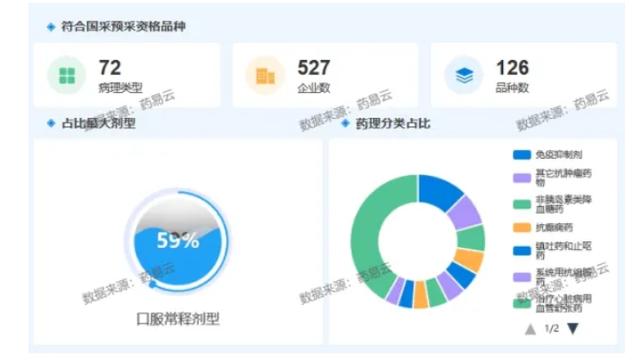Click the diamond icon before 占比最大剂型
Viewport: 644px width, 361px height.
[x=51, y=123]
